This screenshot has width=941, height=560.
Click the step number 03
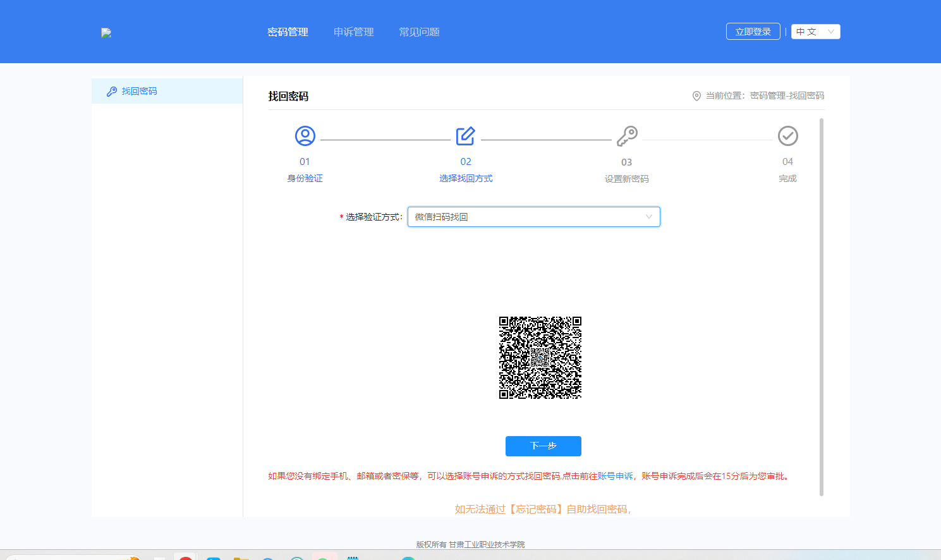point(626,162)
